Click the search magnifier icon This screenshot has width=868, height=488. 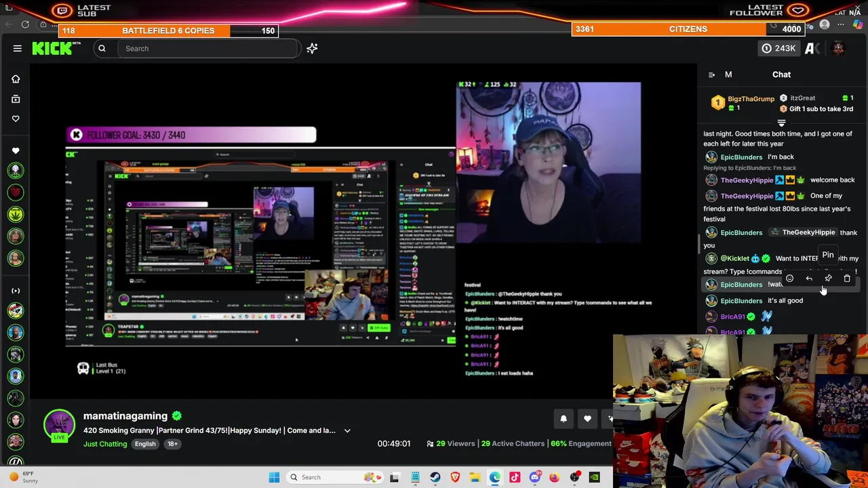102,48
